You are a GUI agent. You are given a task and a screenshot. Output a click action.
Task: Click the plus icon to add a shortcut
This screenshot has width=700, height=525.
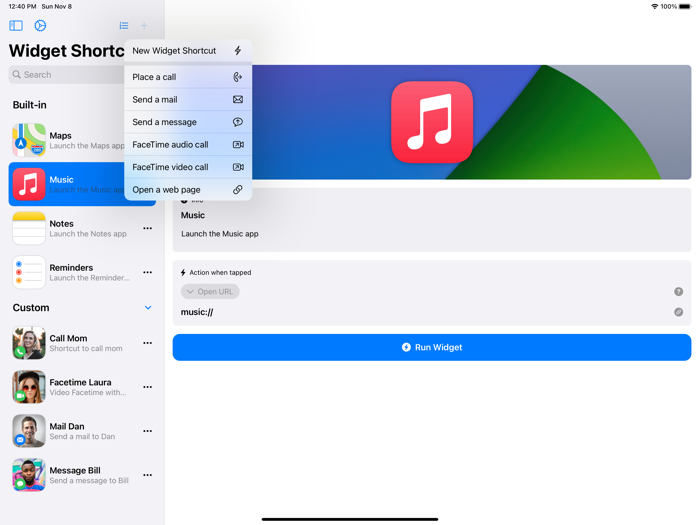pyautogui.click(x=144, y=26)
